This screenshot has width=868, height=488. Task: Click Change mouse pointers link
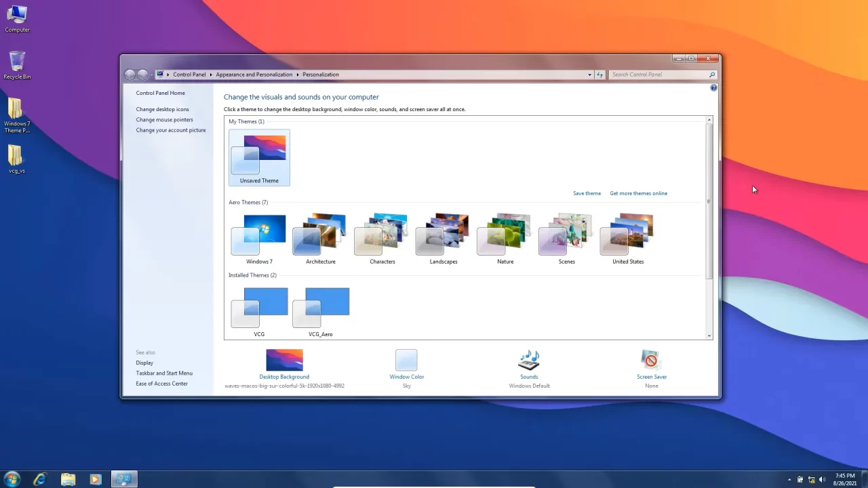click(x=164, y=119)
